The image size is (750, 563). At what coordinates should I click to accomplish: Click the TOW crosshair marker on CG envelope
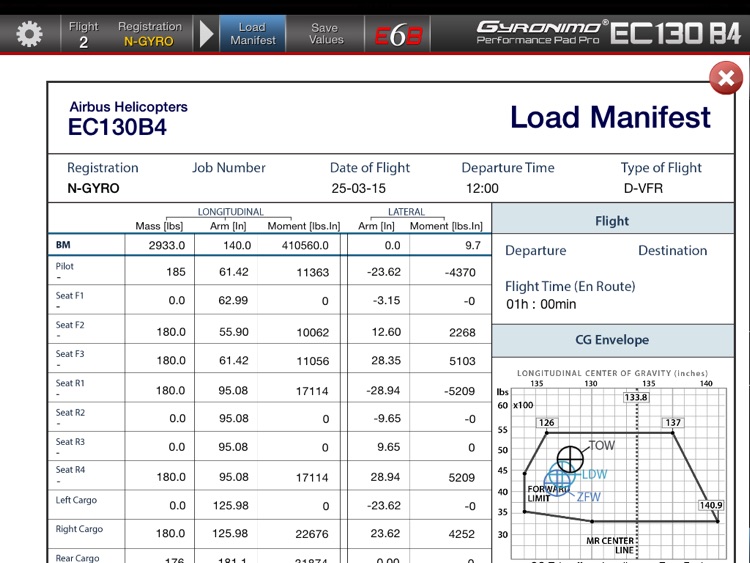point(570,459)
